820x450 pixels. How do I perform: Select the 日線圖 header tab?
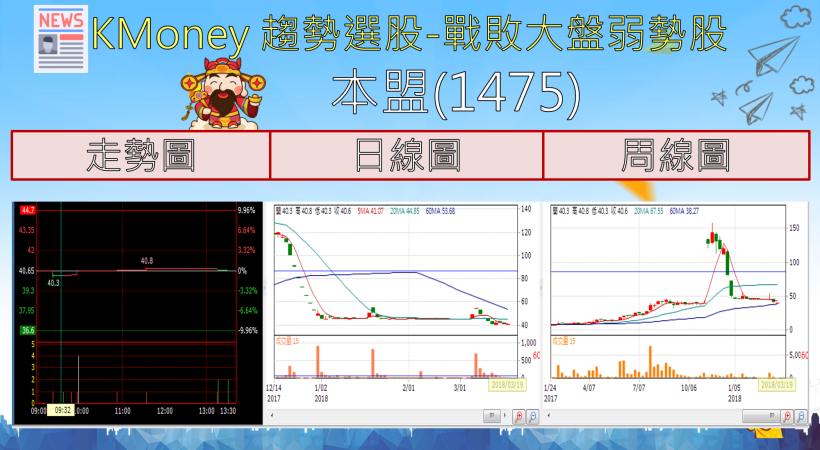[406, 155]
